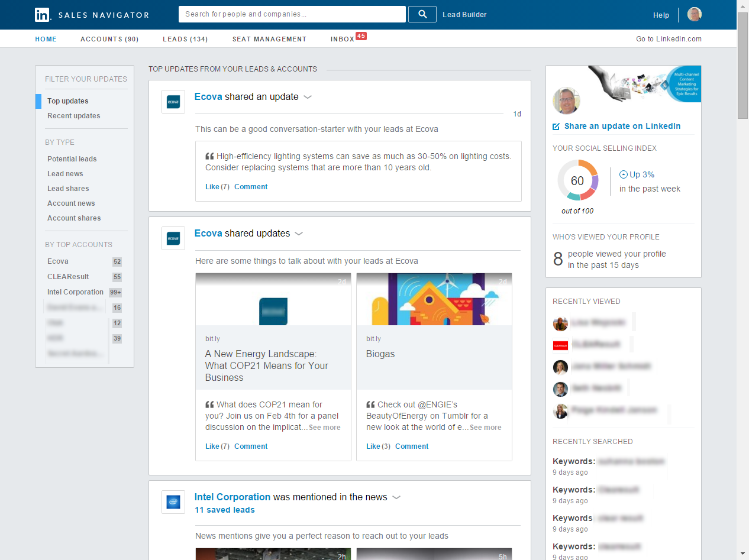Expand options for Intel Corporation news card

pyautogui.click(x=396, y=498)
